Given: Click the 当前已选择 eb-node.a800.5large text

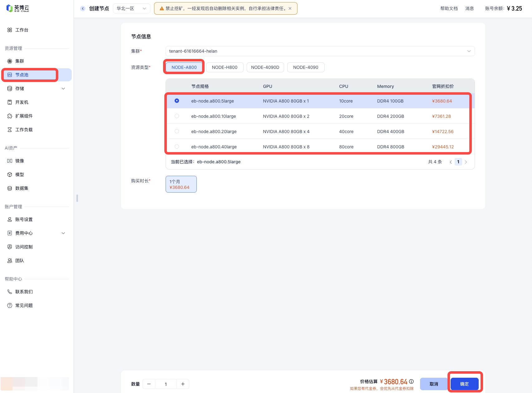Looking at the screenshot, I should (206, 162).
